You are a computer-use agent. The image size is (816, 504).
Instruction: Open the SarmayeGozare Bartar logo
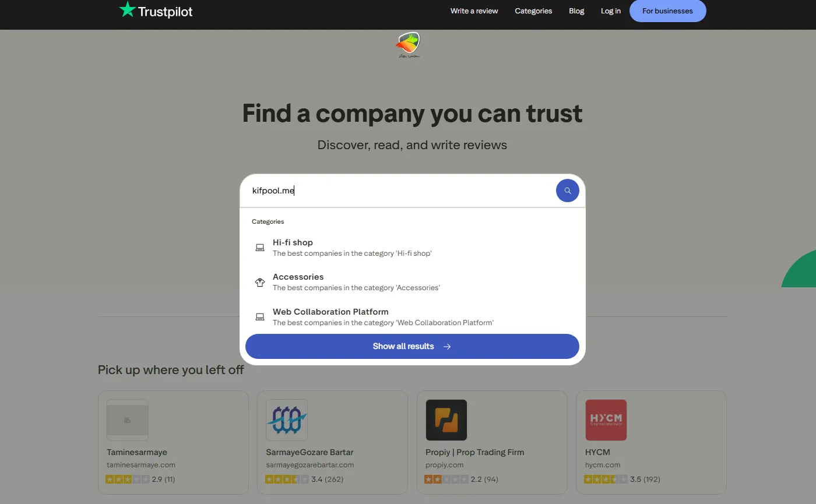coord(287,420)
